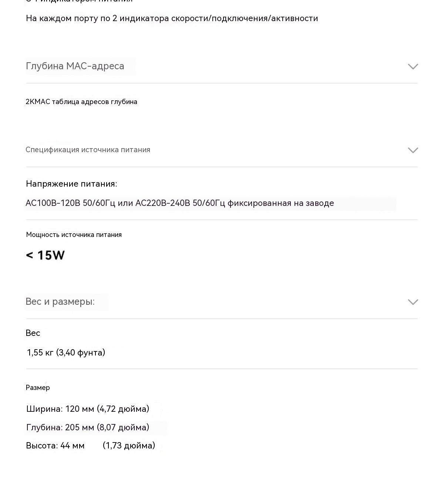Collapse the Глубина MAC-адреса section chevron

[x=413, y=67]
